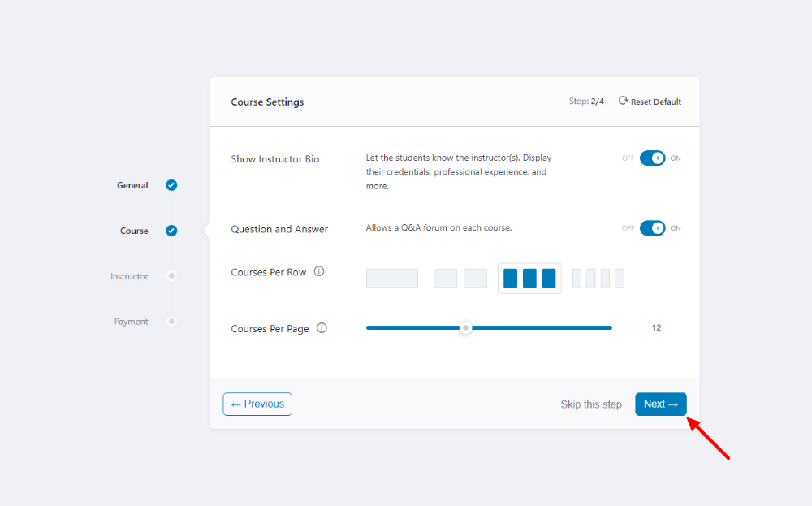This screenshot has width=812, height=506.
Task: Click the Question and Answer label
Action: pyautogui.click(x=279, y=229)
